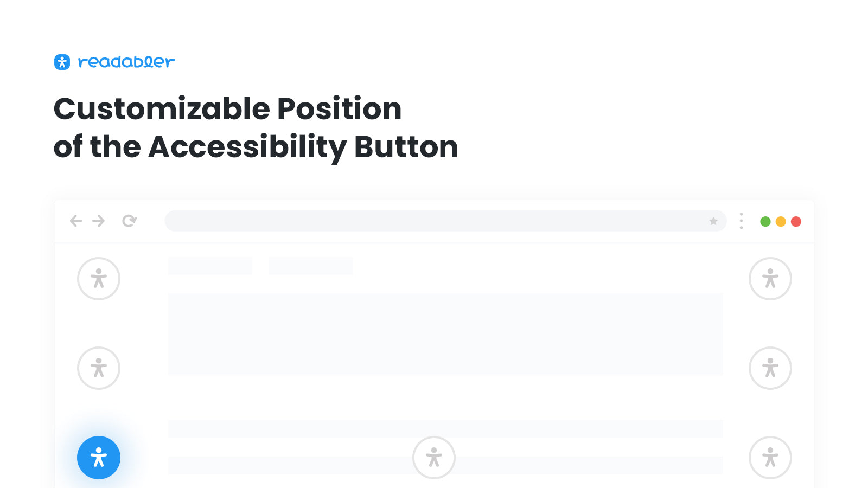Viewport: 868px width, 488px height.
Task: Reload the page with refresh icon
Action: (129, 221)
